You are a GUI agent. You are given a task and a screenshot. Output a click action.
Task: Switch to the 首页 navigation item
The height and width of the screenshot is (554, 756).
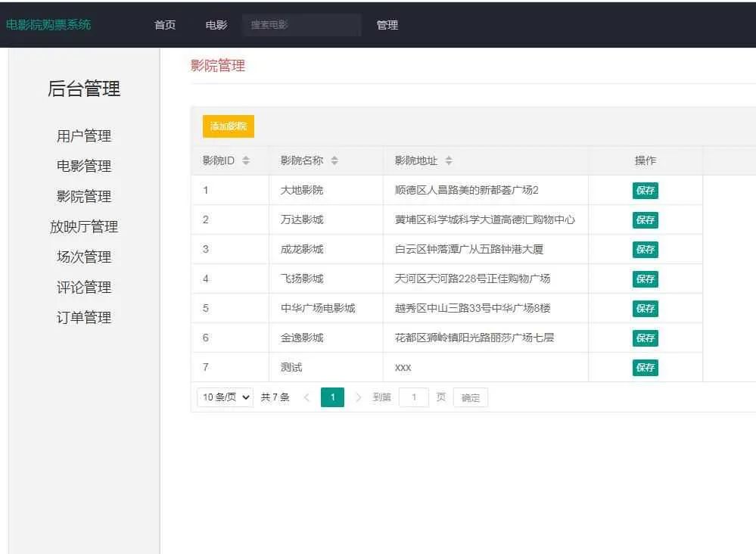[x=165, y=25]
